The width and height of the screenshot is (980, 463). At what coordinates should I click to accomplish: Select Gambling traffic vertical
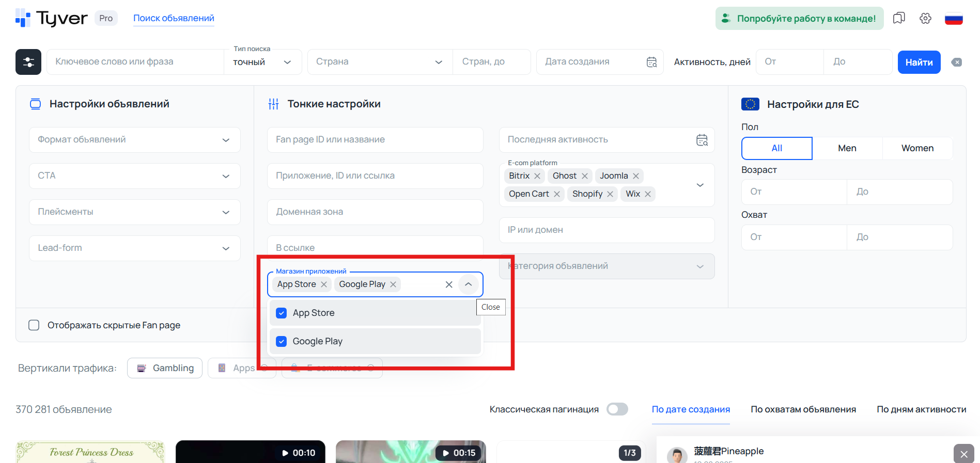165,368
